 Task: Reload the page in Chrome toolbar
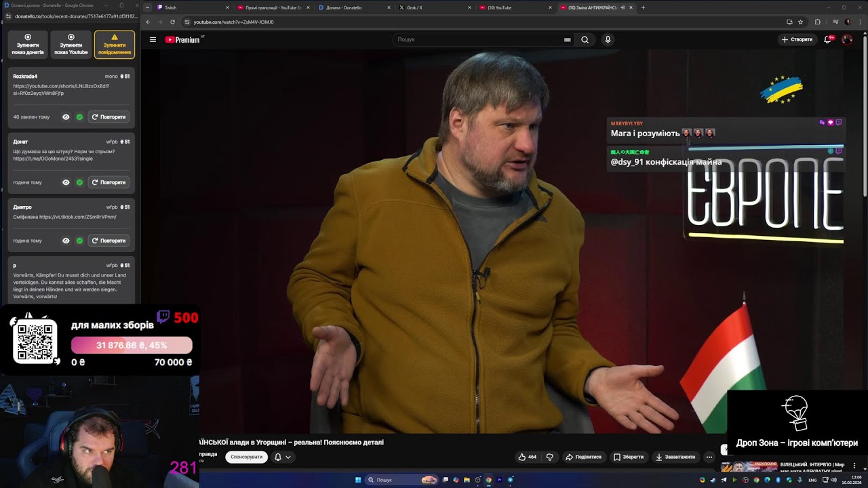point(172,22)
